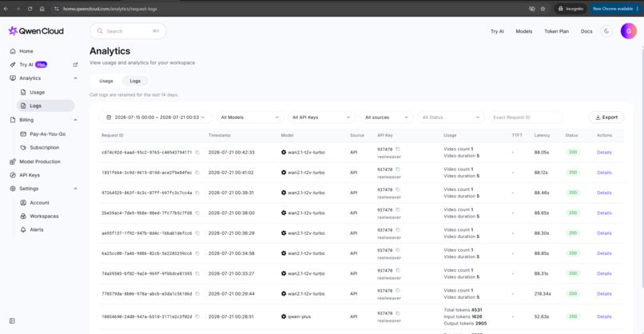
Task: Open the All sources dropdown
Action: tap(386, 117)
